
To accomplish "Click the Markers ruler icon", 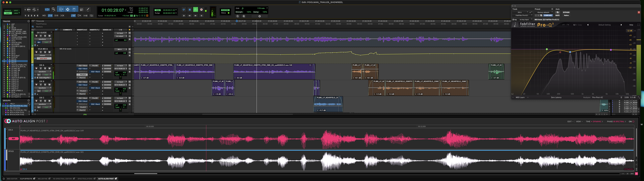I will coord(33,27).
